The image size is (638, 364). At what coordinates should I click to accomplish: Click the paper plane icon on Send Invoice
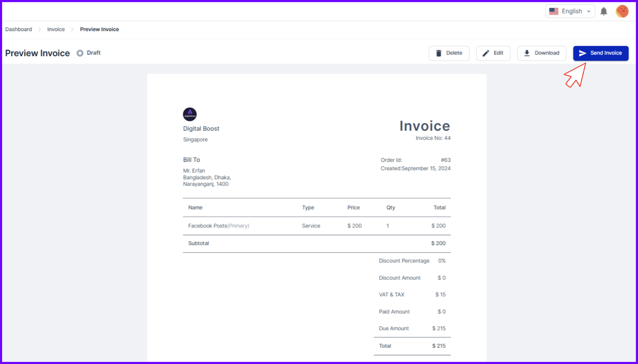[x=583, y=53]
